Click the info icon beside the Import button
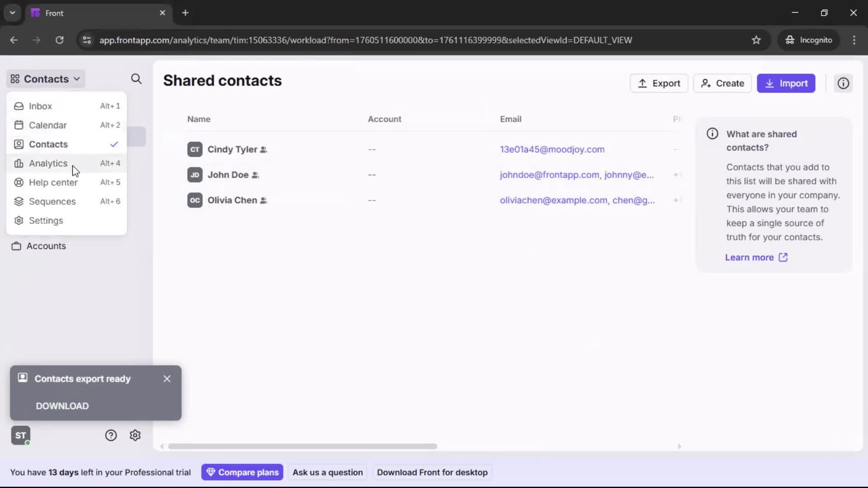This screenshot has height=488, width=868. click(x=844, y=83)
